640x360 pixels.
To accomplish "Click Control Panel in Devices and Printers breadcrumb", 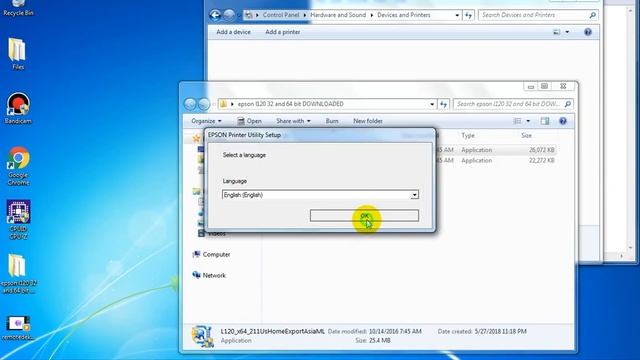I will click(x=281, y=15).
